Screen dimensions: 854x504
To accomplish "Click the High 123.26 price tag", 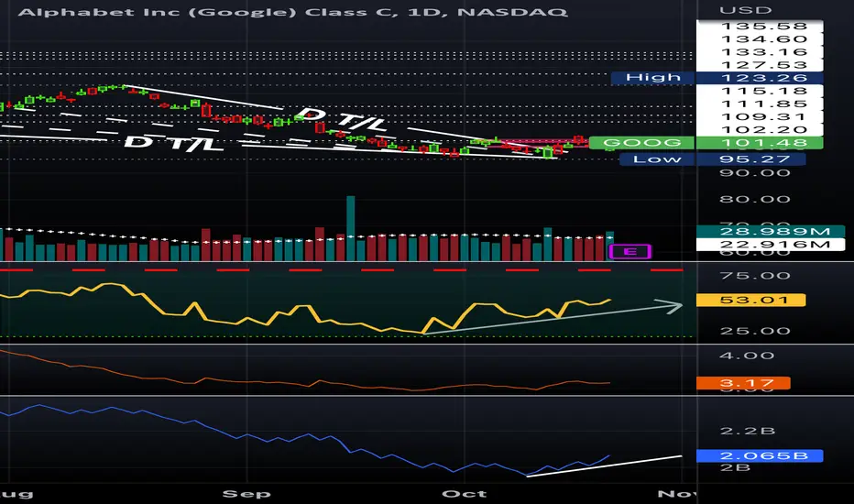I will pyautogui.click(x=717, y=78).
